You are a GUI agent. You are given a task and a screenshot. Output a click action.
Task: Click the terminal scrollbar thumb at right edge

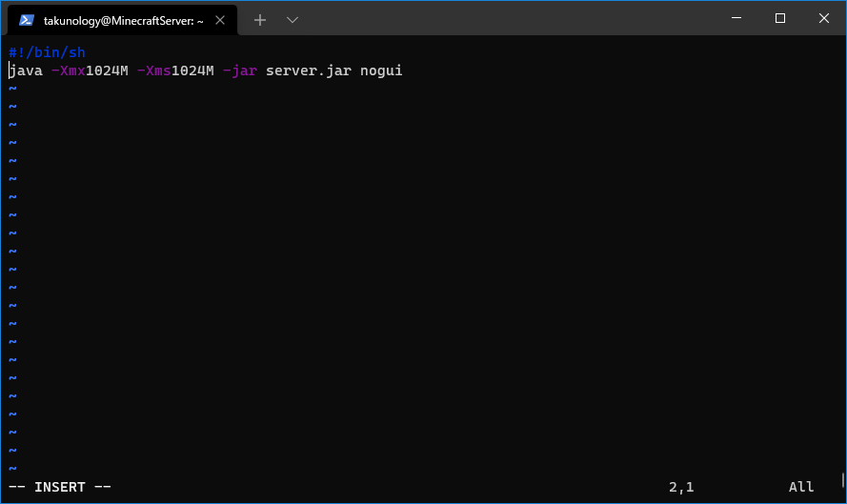click(x=842, y=479)
